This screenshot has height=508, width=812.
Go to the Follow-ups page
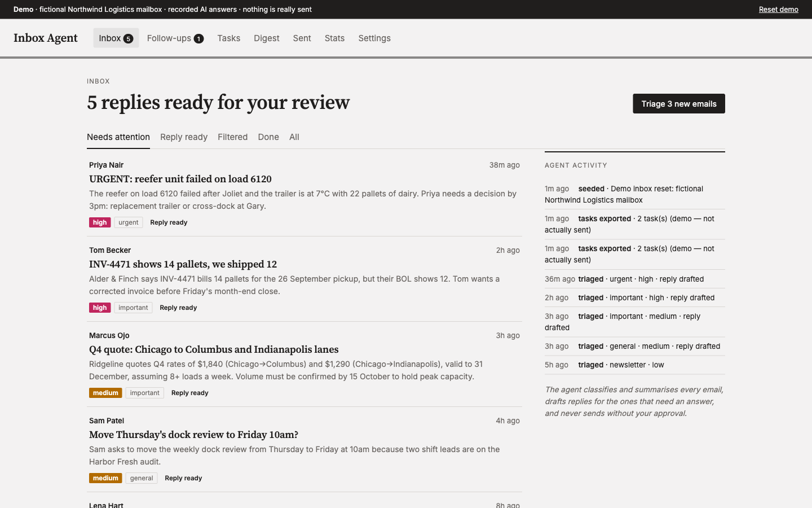click(175, 38)
